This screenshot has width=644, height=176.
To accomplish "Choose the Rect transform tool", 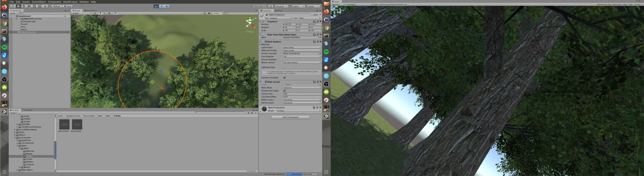I will click(x=34, y=6).
